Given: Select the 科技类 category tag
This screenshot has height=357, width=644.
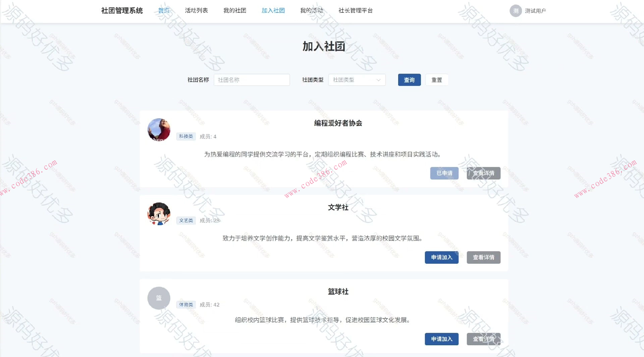Looking at the screenshot, I should pos(186,136).
